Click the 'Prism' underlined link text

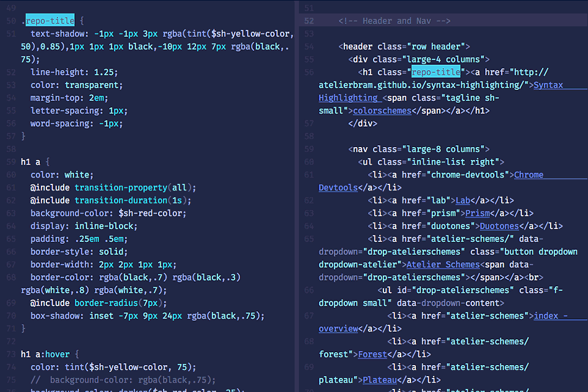(x=477, y=213)
